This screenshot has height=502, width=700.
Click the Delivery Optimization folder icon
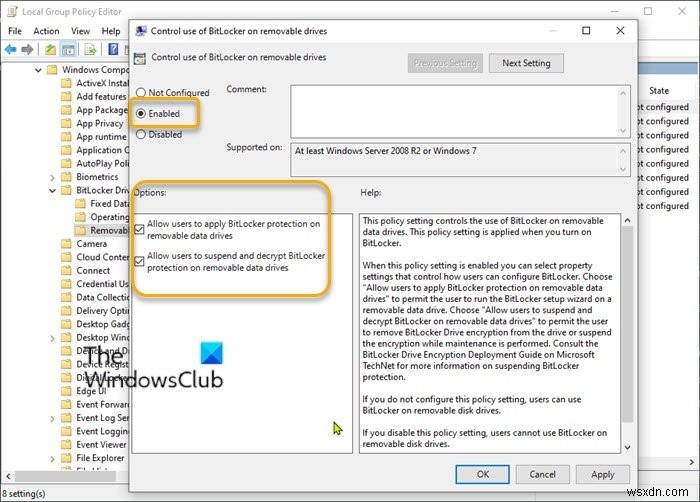(x=66, y=311)
